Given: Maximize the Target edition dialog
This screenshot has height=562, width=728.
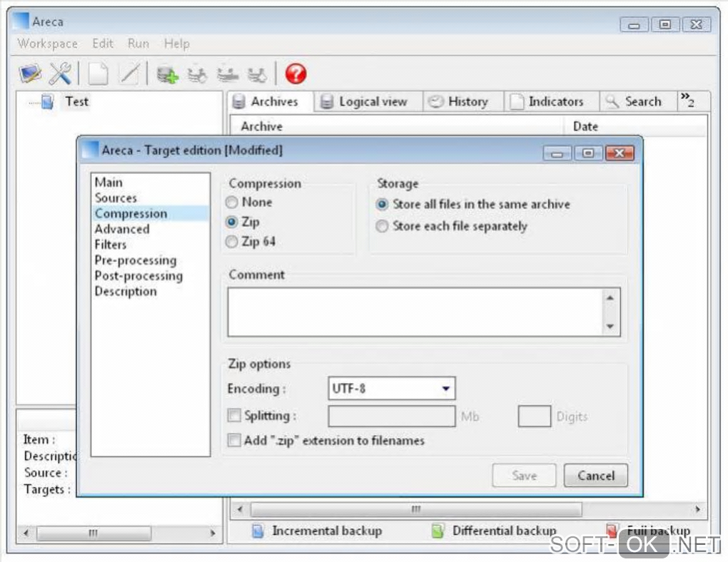Looking at the screenshot, I should [588, 153].
